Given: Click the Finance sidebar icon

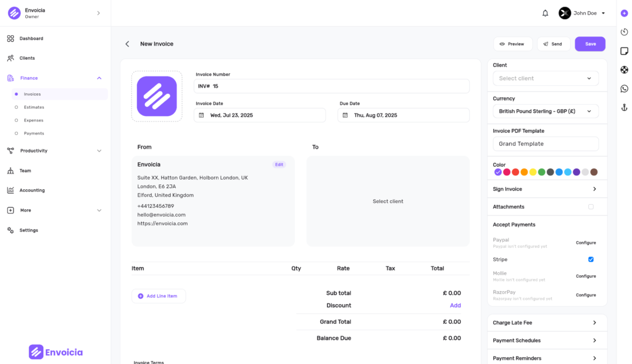Looking at the screenshot, I should point(10,78).
